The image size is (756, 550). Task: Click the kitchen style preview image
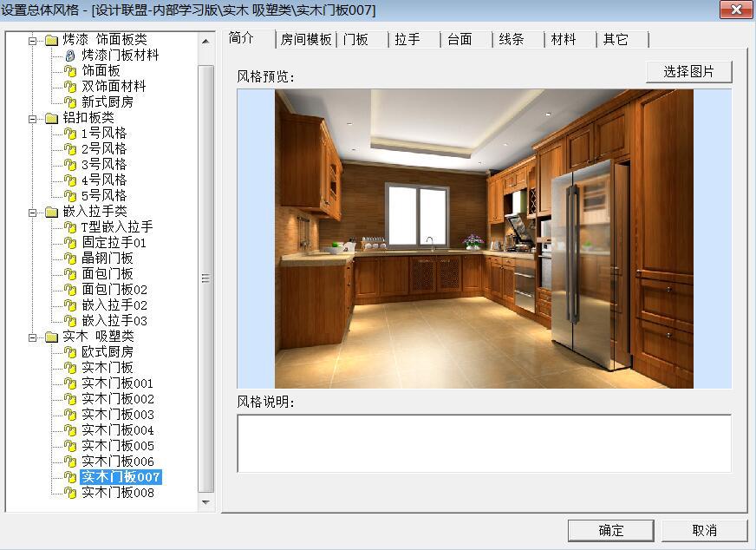[x=484, y=239]
